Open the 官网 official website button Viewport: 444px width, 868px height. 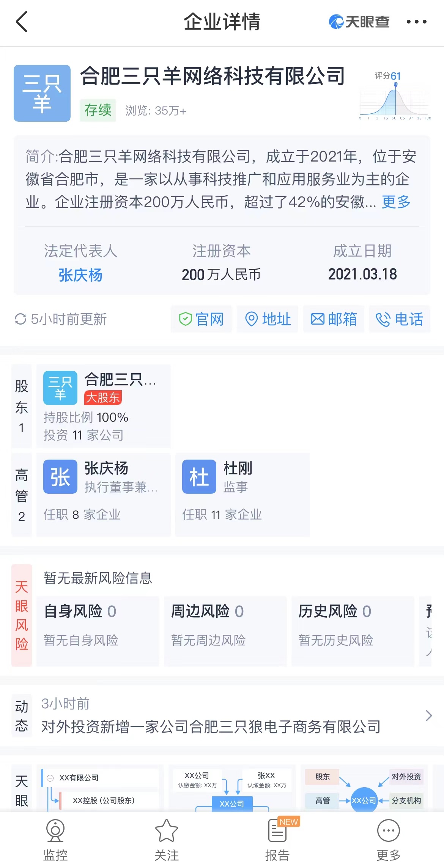(201, 319)
